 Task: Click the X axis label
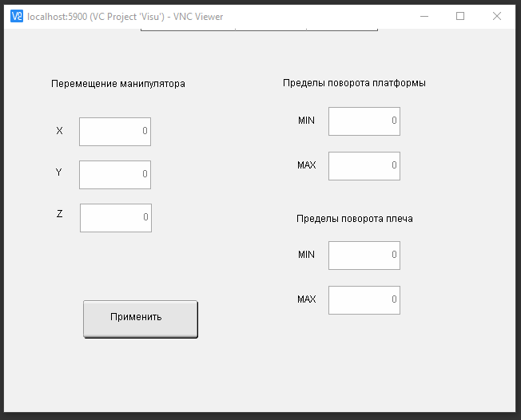[x=59, y=131]
